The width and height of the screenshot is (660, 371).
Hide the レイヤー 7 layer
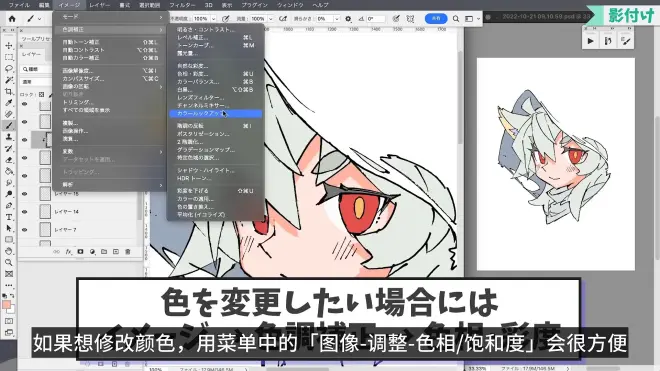pyautogui.click(x=24, y=230)
